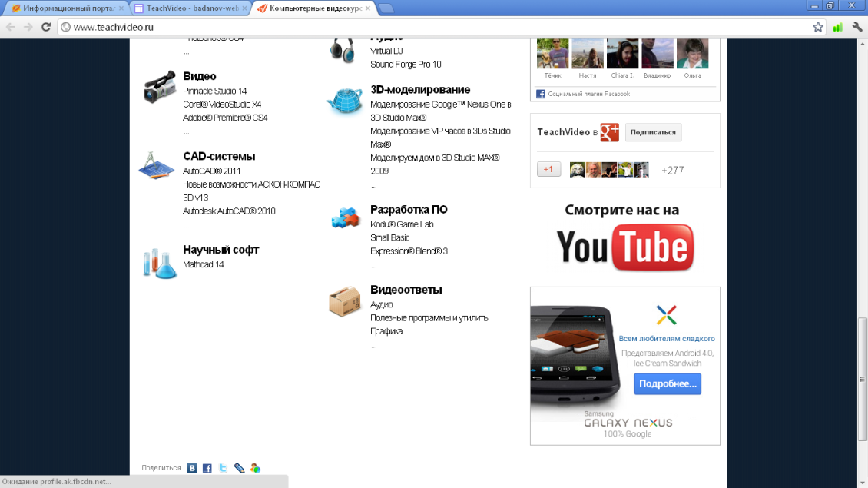
Task: Open the CAD-системы heading link
Action: [219, 157]
